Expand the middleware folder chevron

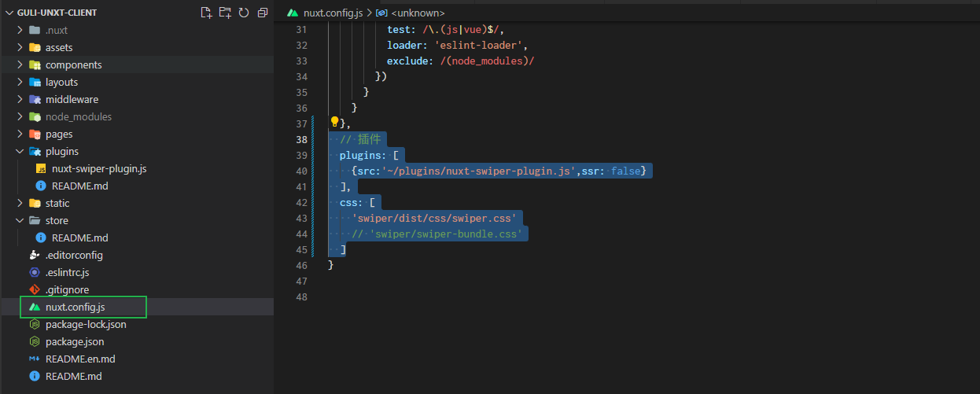[20, 99]
